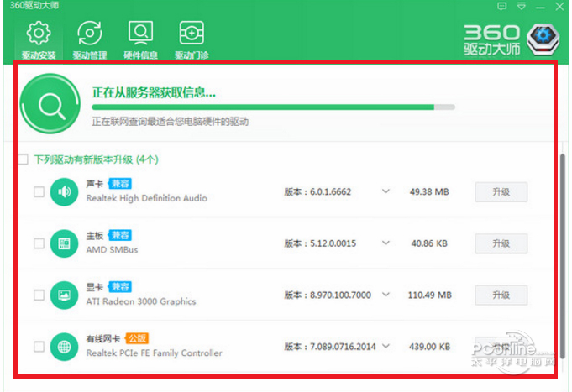Click the 110.49 MB size value
572x392 pixels.
[x=430, y=295]
